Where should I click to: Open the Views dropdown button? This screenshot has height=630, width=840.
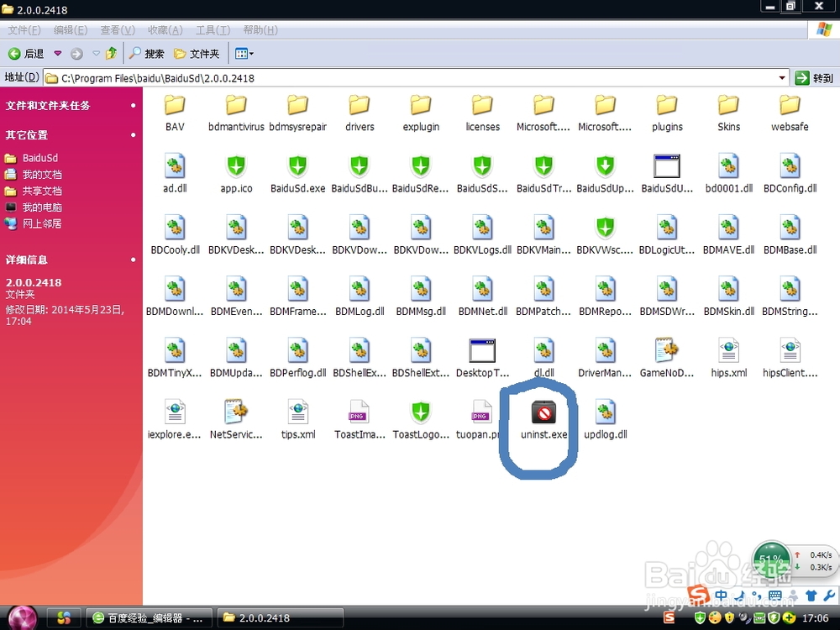pyautogui.click(x=244, y=54)
